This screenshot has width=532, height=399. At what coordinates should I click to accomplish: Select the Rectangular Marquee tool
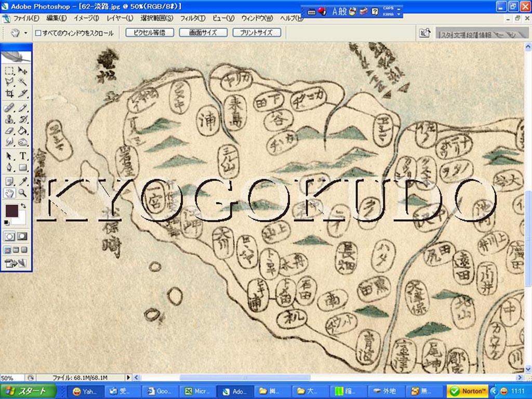[9, 71]
